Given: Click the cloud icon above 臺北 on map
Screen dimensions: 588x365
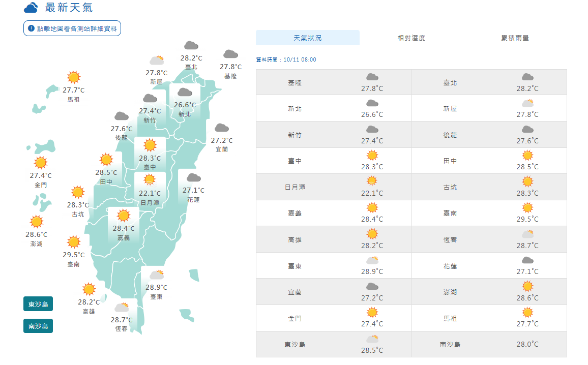Looking at the screenshot, I should click(191, 46).
